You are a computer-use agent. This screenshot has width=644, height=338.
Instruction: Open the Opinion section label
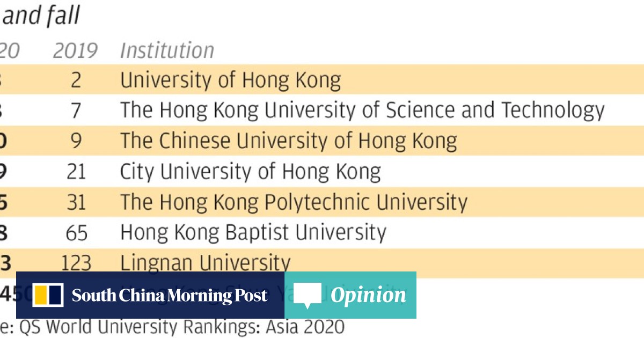pyautogui.click(x=368, y=295)
